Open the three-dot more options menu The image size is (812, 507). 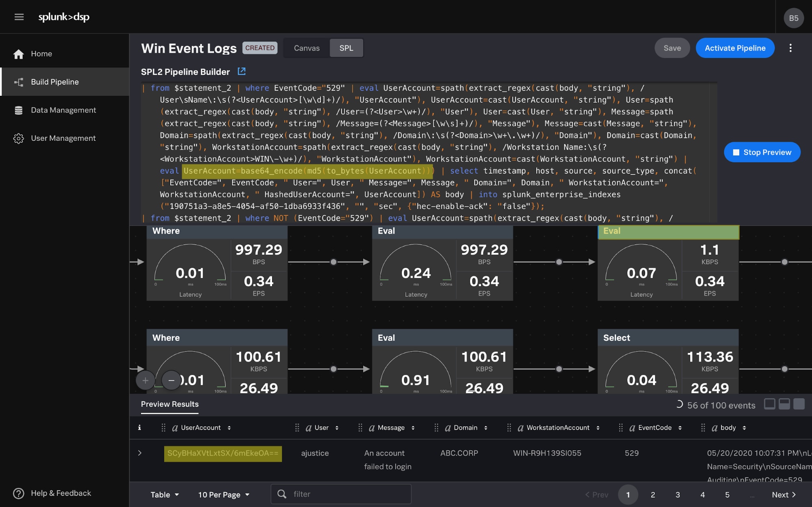(x=790, y=48)
